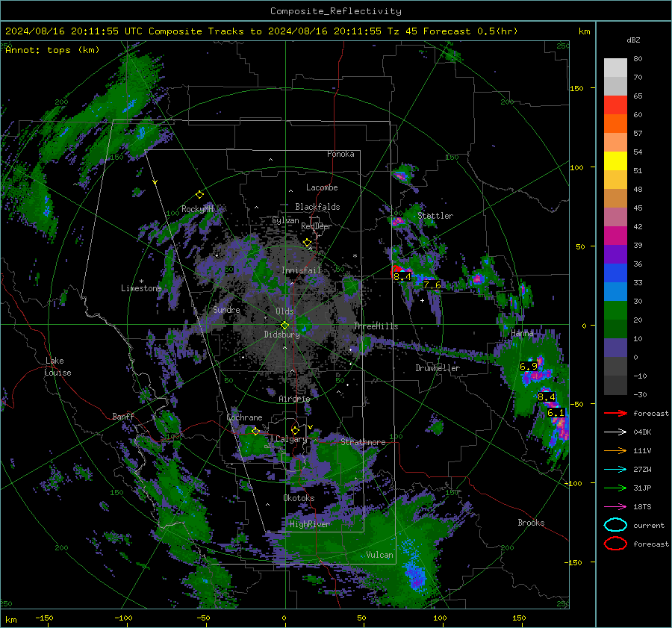Click the yellow diamond marker at radar center
This screenshot has height=628, width=672.
(x=284, y=326)
